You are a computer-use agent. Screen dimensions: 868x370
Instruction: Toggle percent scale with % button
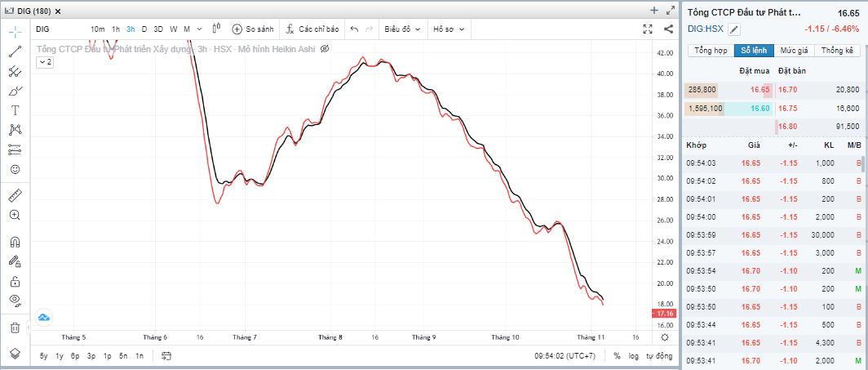point(617,356)
